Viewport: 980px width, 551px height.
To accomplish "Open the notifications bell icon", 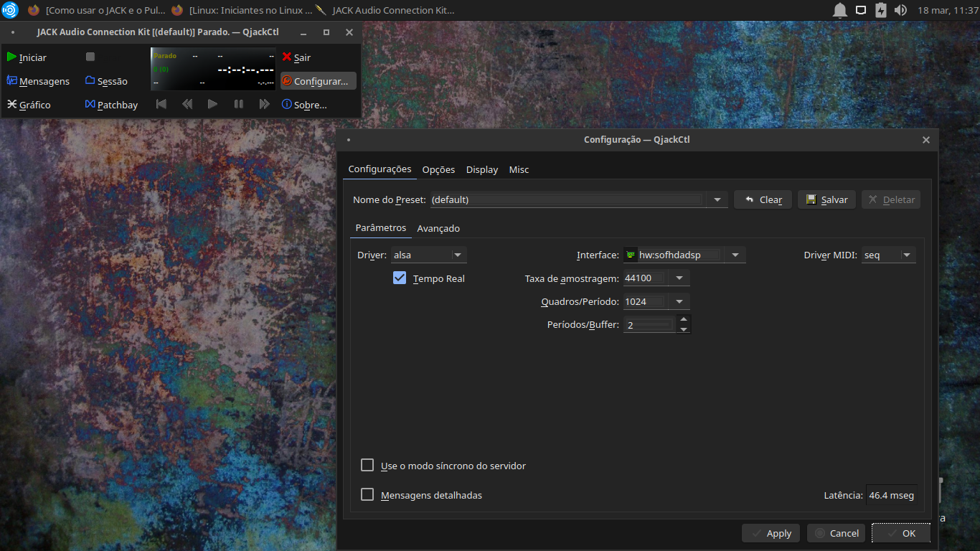I will (x=840, y=10).
